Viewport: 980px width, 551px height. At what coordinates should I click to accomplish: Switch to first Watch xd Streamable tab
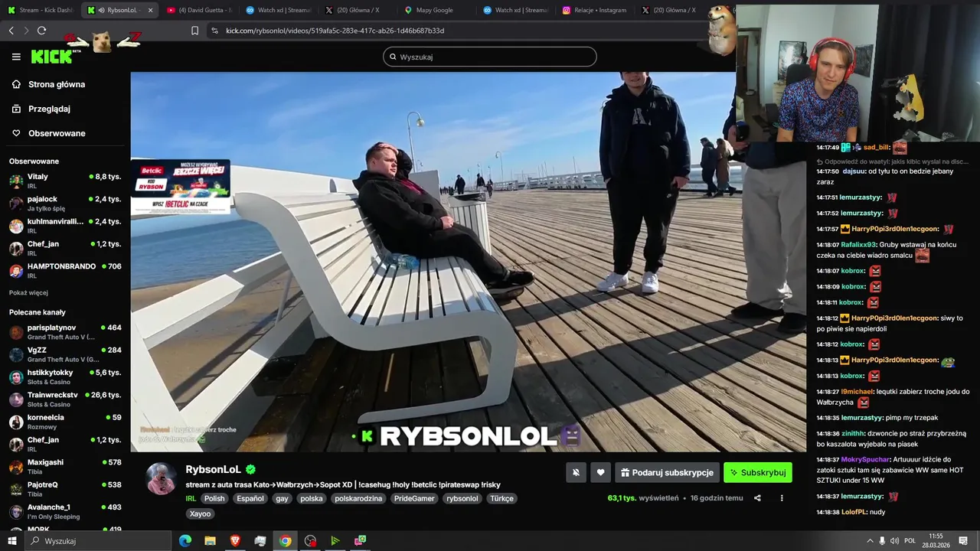(x=278, y=10)
